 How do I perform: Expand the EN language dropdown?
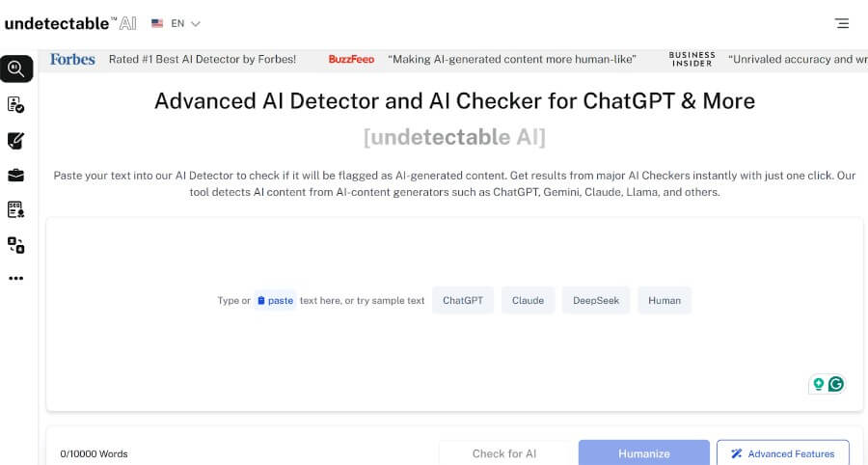coord(176,23)
